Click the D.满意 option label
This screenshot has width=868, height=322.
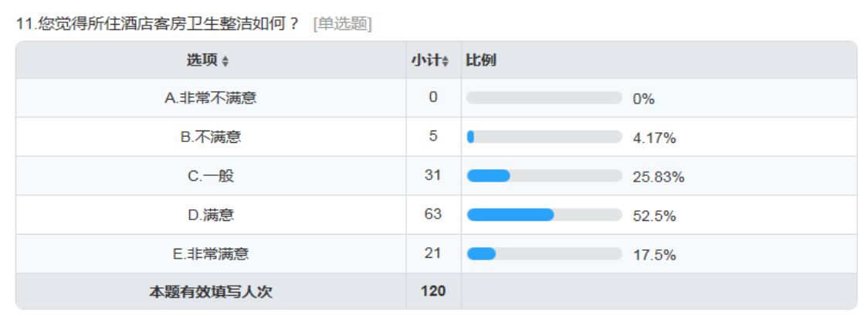pyautogui.click(x=211, y=215)
